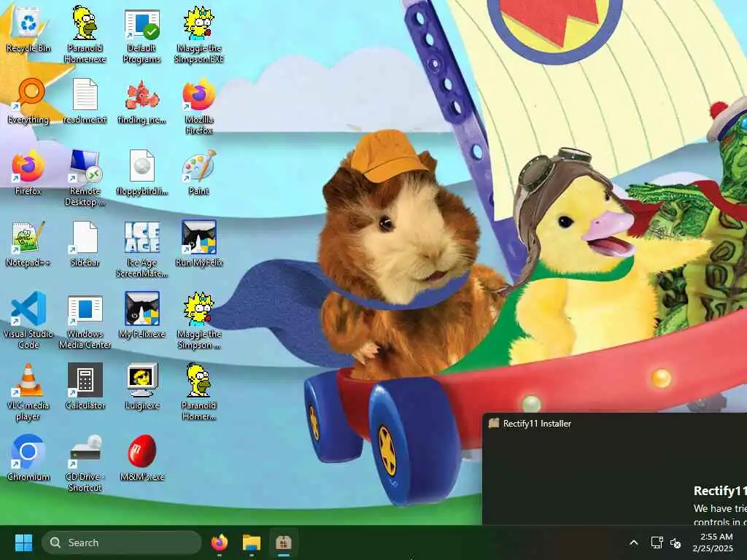Select Maggie the Simpson.EXE icon in top row
Screen dimensions: 747x560
pyautogui.click(x=199, y=34)
